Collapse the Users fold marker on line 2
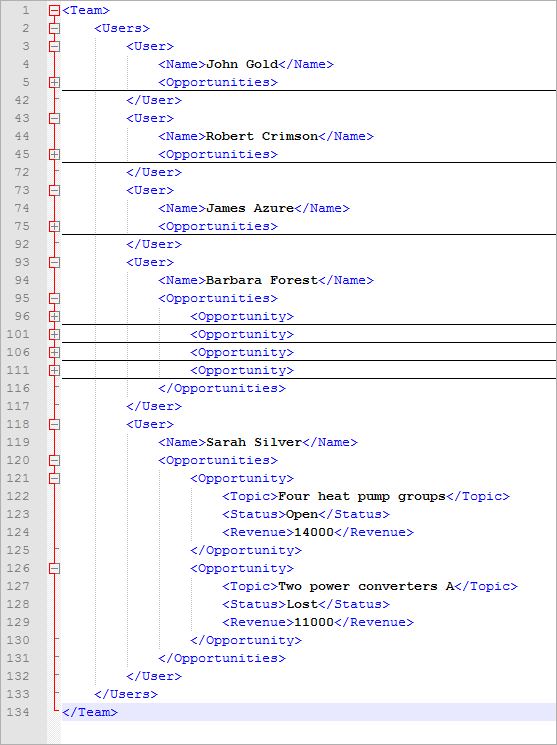This screenshot has width=557, height=745. (55, 29)
